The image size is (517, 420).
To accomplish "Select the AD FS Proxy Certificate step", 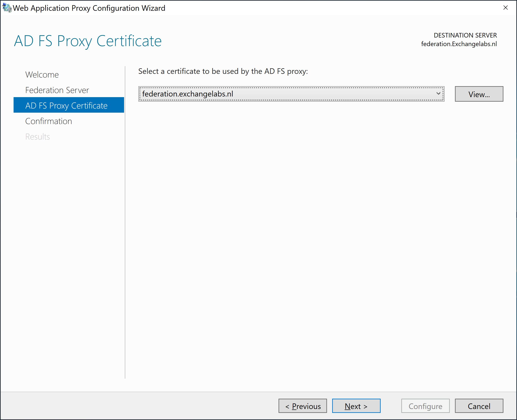I will (66, 106).
